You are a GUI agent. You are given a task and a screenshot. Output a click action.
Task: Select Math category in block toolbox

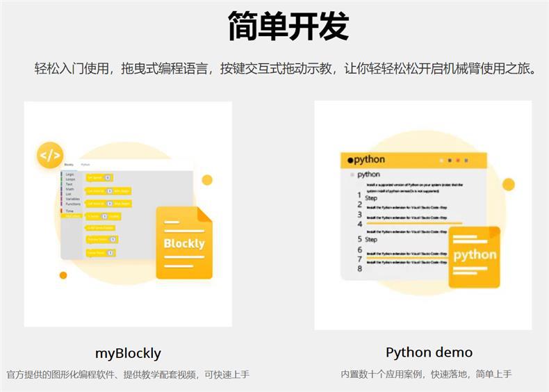[x=69, y=189]
